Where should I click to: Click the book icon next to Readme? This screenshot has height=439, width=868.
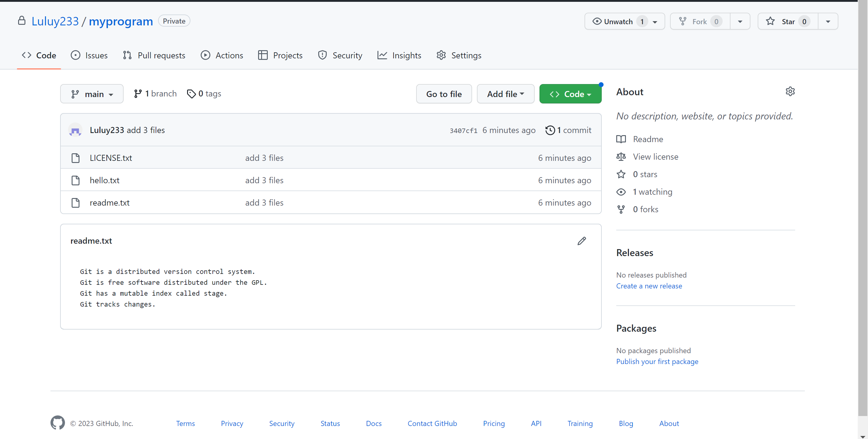621,139
